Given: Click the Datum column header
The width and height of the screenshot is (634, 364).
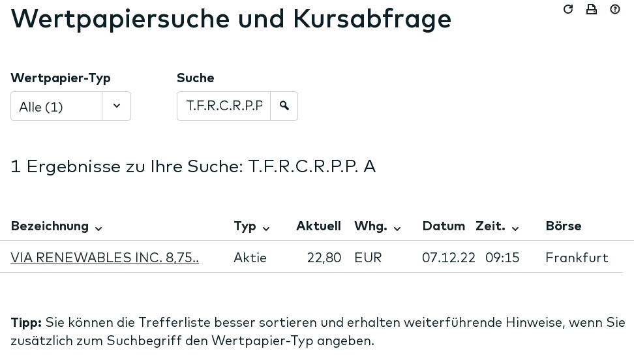Looking at the screenshot, I should [444, 226].
